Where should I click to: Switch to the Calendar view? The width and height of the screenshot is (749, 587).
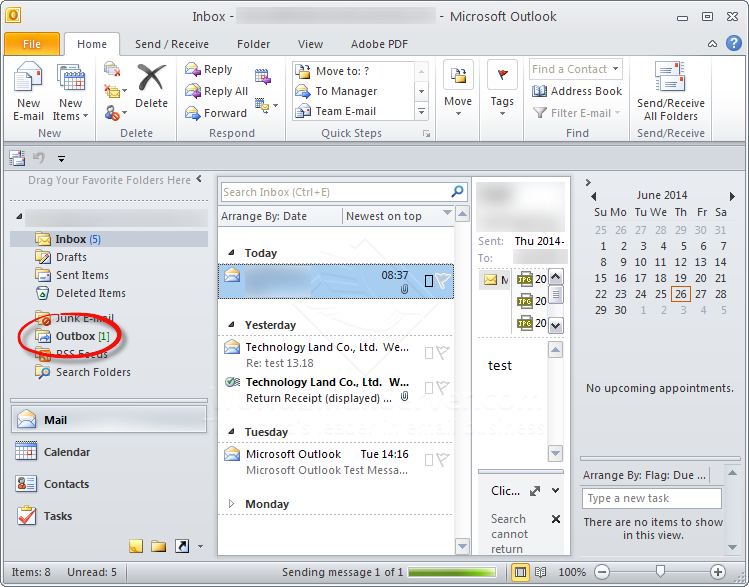(x=109, y=452)
